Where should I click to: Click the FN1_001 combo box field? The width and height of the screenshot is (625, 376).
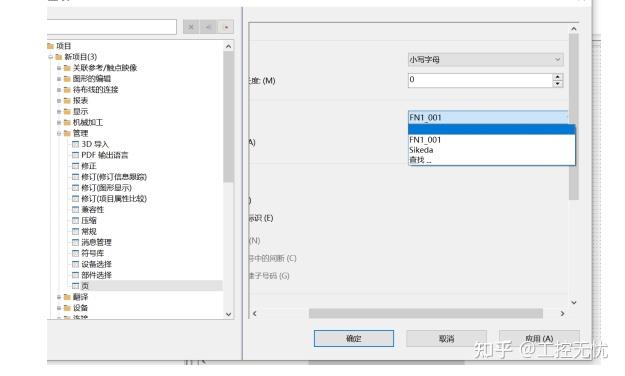(488, 118)
